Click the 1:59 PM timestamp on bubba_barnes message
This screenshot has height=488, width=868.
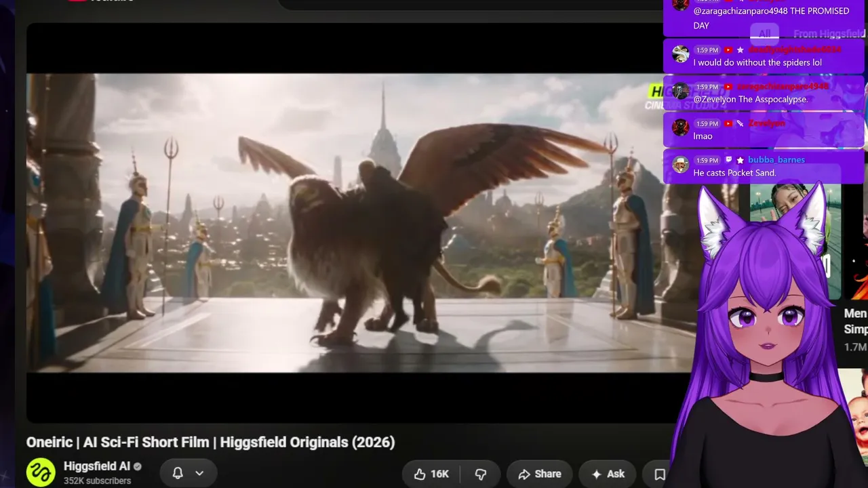(707, 160)
